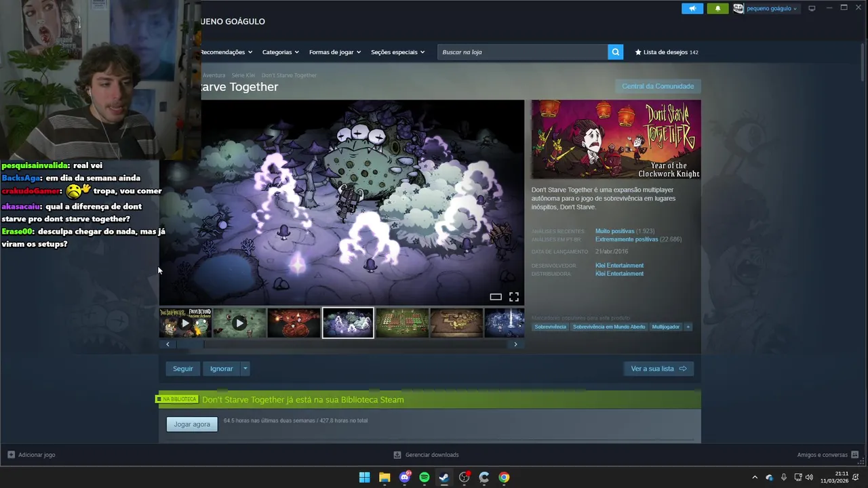Open the Seções especiais dropdown
Image resolution: width=868 pixels, height=488 pixels.
(397, 52)
